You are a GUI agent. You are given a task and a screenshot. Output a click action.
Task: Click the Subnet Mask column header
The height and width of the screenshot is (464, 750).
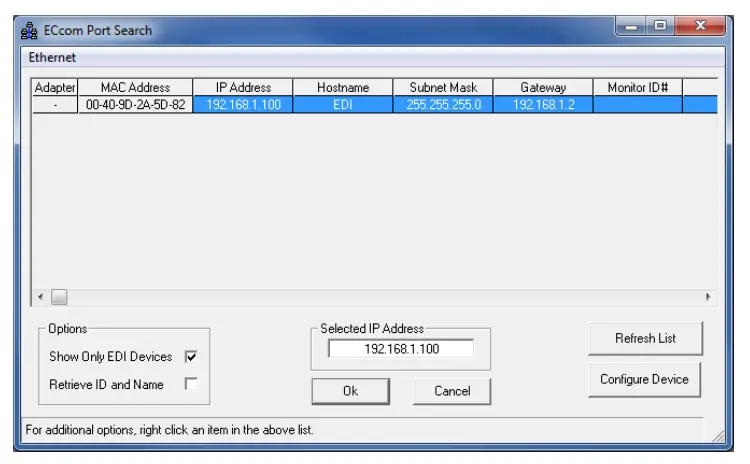coord(443,88)
